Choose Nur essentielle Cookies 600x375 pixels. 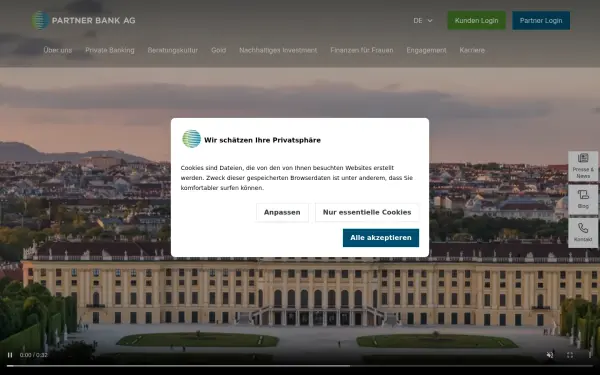(x=367, y=212)
